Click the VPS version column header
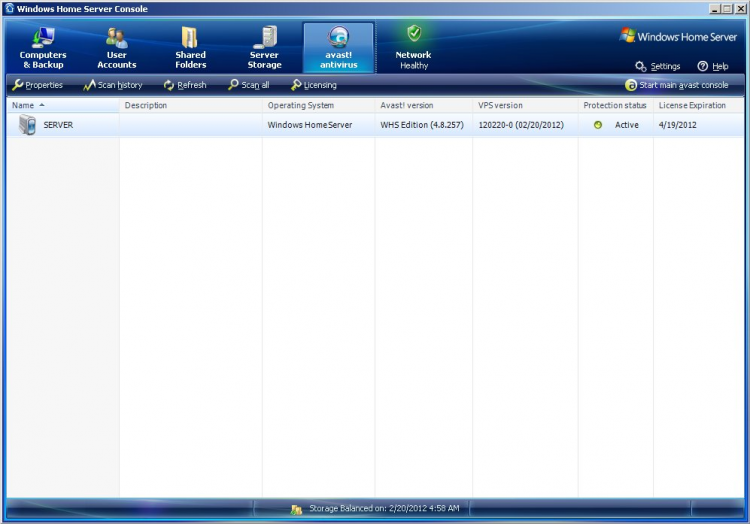 [x=526, y=105]
